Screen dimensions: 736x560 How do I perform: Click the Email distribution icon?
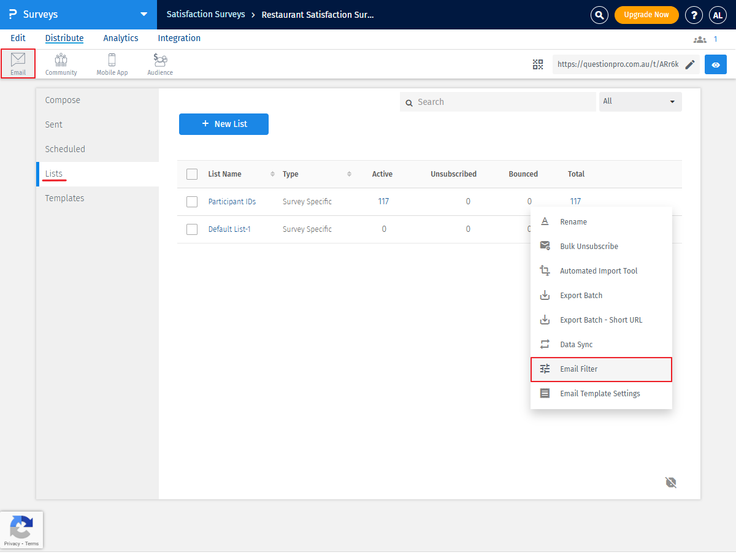coord(18,63)
